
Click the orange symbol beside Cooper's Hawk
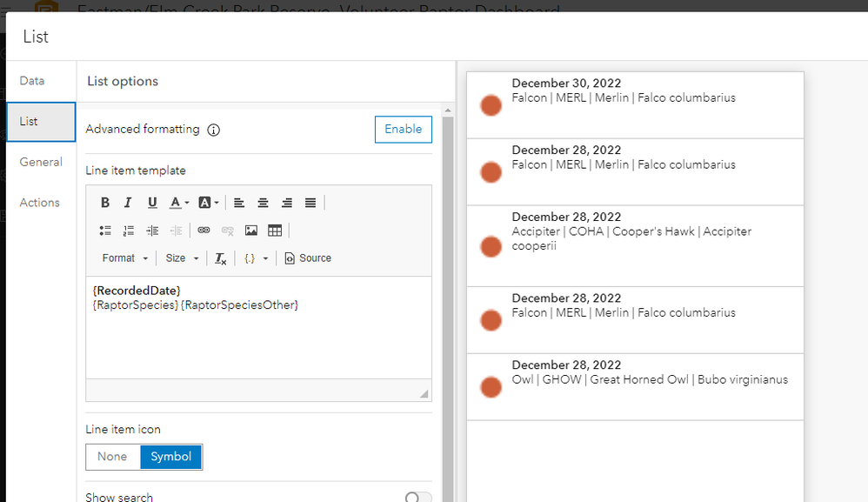[491, 246]
